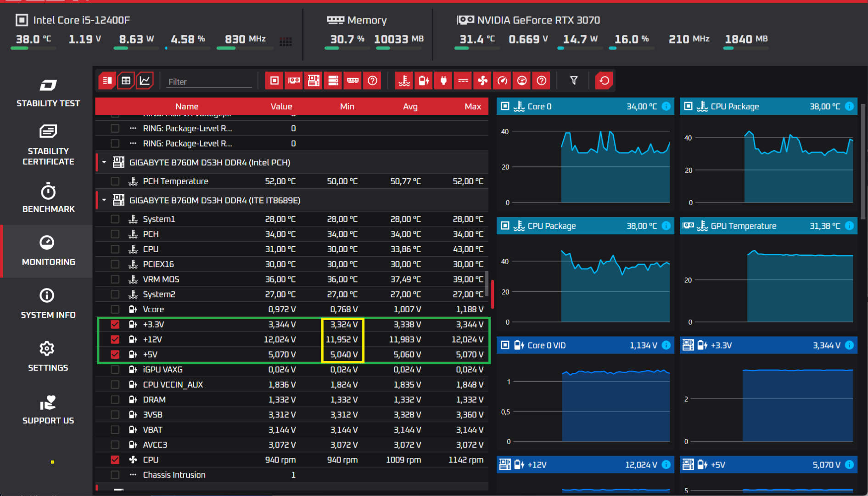This screenshot has height=496, width=868.
Task: Open the CPU core details grid icon
Action: point(286,42)
